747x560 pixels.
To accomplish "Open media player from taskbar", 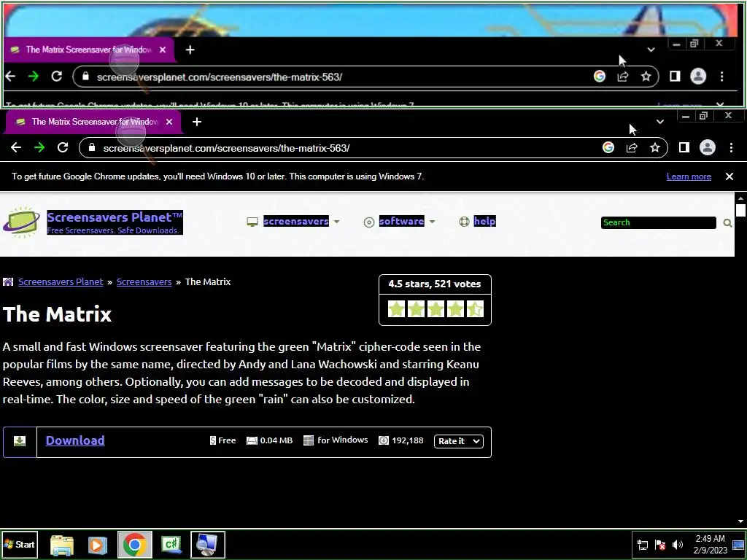I will [98, 545].
